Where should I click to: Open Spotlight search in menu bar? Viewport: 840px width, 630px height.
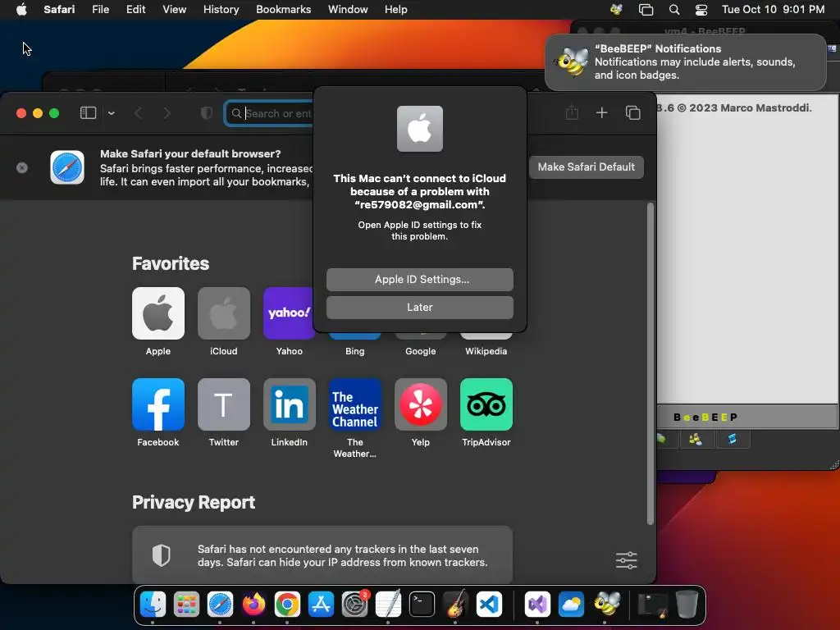[674, 9]
